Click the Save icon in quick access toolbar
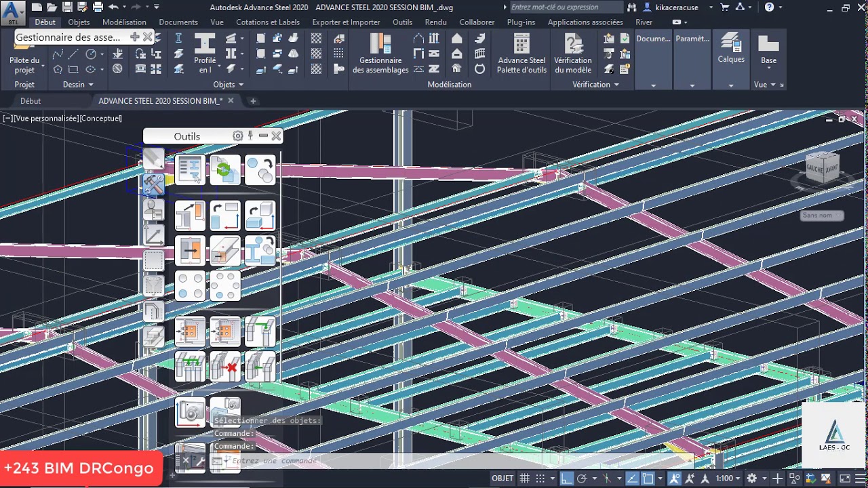The height and width of the screenshot is (488, 868). click(x=67, y=7)
